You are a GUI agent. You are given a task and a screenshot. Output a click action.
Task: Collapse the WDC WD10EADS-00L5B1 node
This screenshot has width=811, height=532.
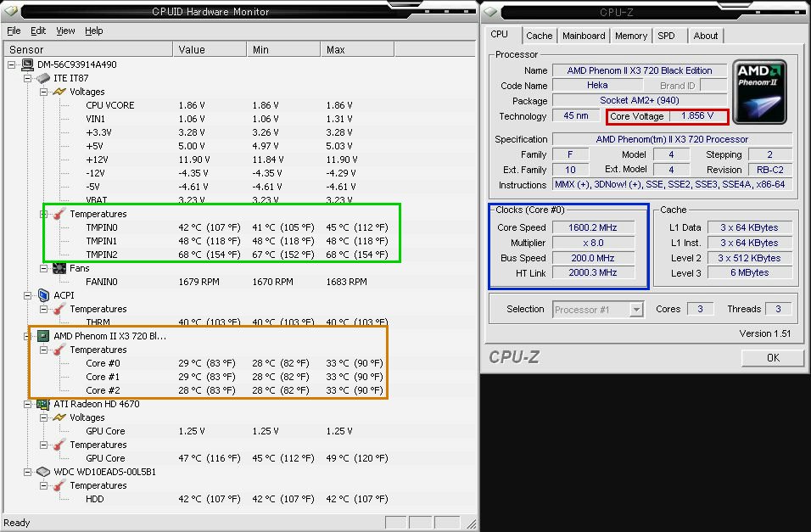(27, 472)
